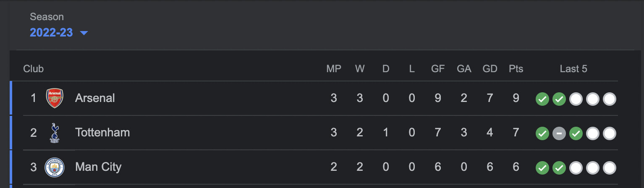Click the Arsenal club crest icon

55,98
